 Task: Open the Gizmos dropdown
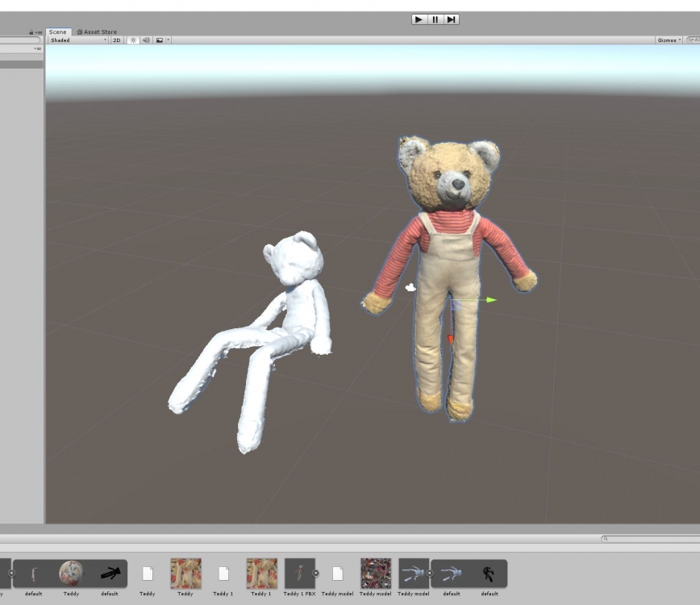669,40
